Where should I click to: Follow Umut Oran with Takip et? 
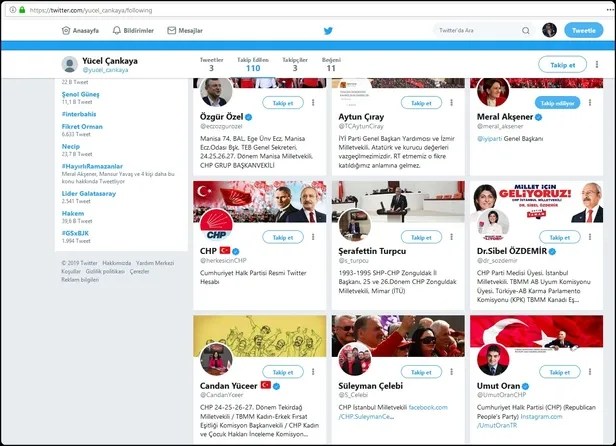point(559,372)
